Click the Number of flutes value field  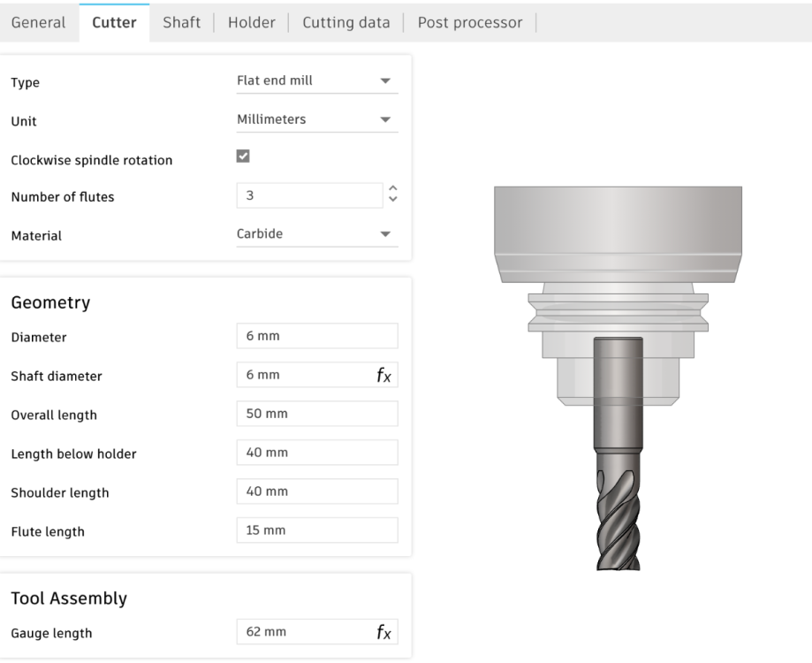(x=309, y=195)
